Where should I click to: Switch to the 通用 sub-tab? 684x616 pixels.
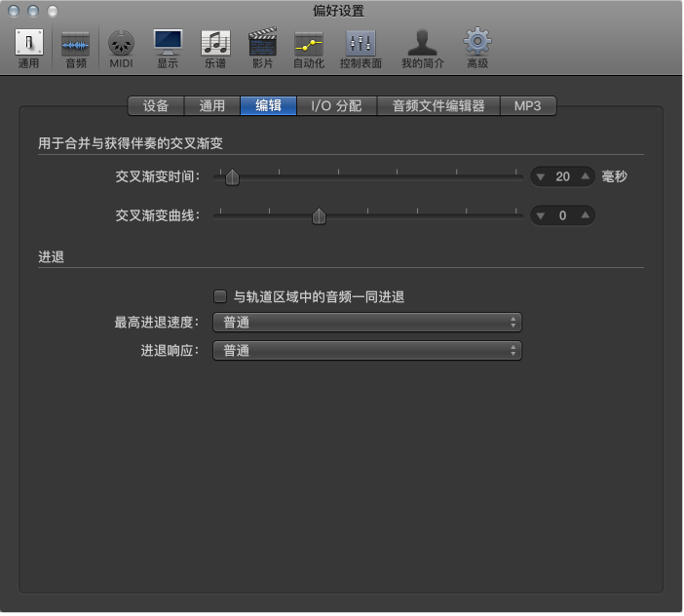[x=212, y=106]
